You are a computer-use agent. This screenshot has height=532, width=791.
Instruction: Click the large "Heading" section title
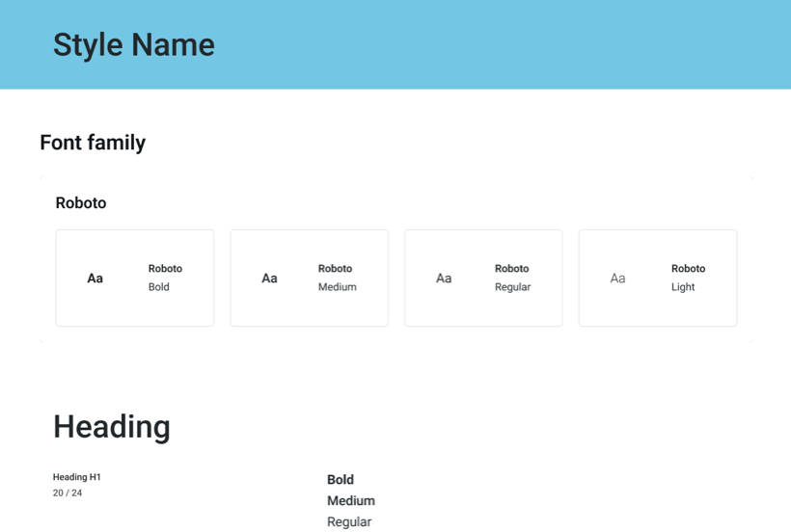[x=112, y=426]
